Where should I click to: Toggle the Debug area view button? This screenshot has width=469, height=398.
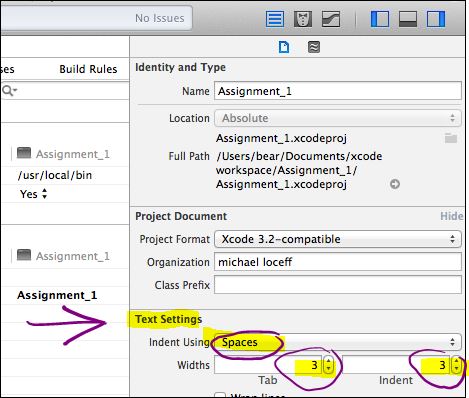(x=408, y=19)
